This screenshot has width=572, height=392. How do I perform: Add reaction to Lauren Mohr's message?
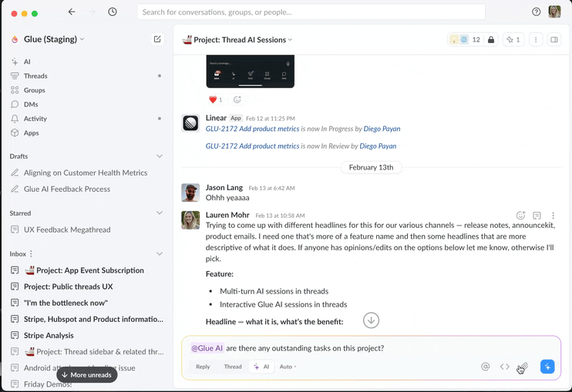coord(521,216)
